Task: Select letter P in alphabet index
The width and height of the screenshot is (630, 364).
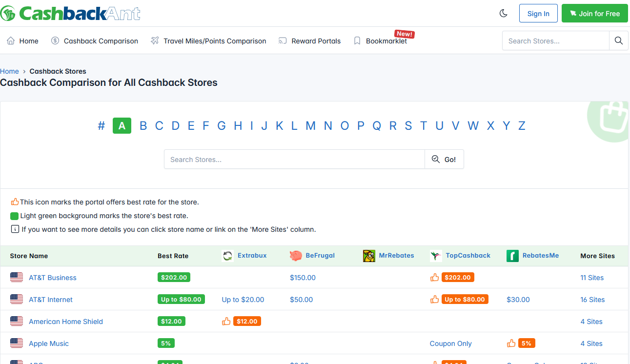Action: pyautogui.click(x=361, y=126)
